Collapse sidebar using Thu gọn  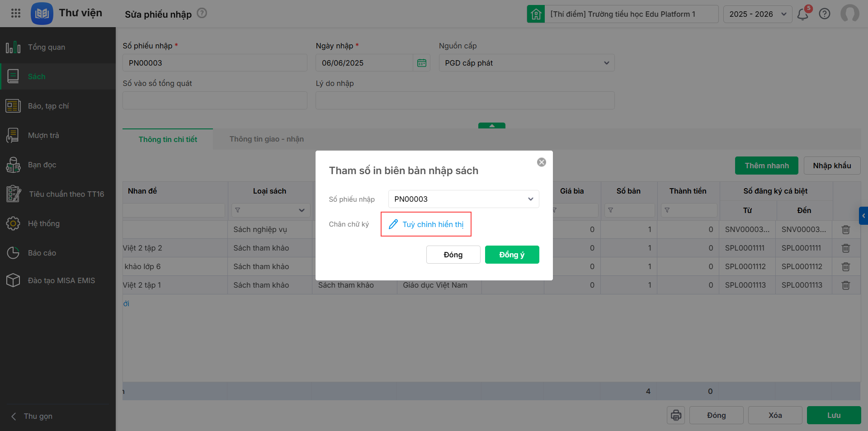[x=38, y=416]
